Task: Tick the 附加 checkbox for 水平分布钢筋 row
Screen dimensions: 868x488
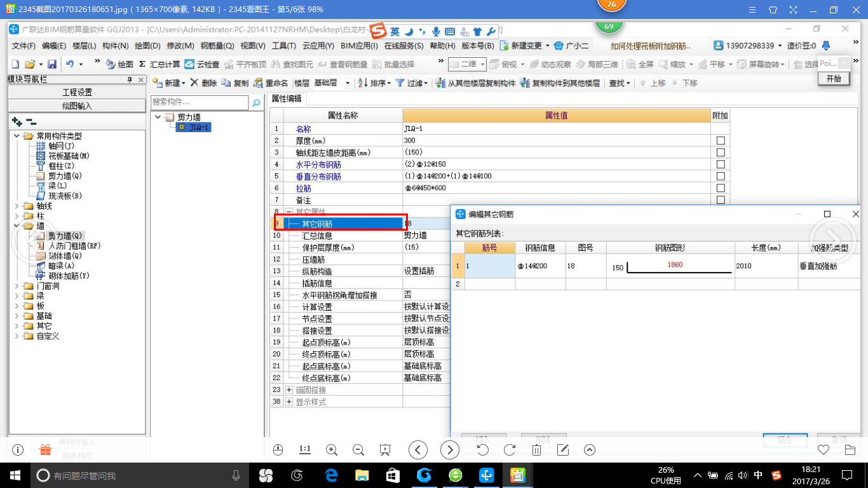Action: [x=721, y=165]
